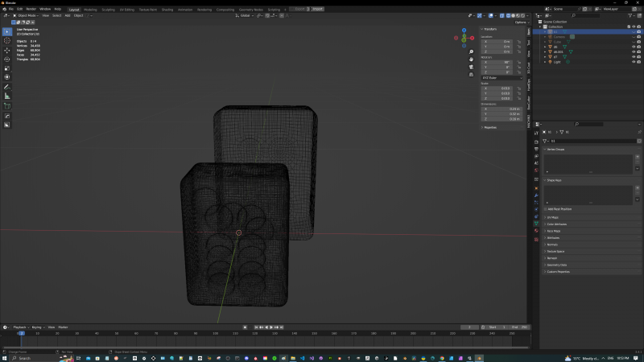The width and height of the screenshot is (644, 362).
Task: Click the Scale X value field
Action: tap(498, 88)
